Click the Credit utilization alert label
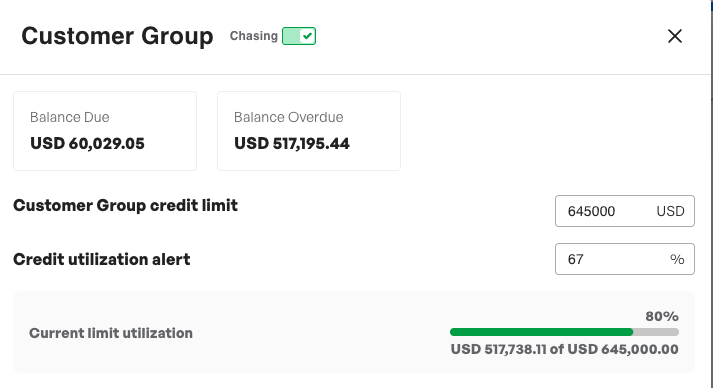Viewport: 713px width, 388px height. 102,259
